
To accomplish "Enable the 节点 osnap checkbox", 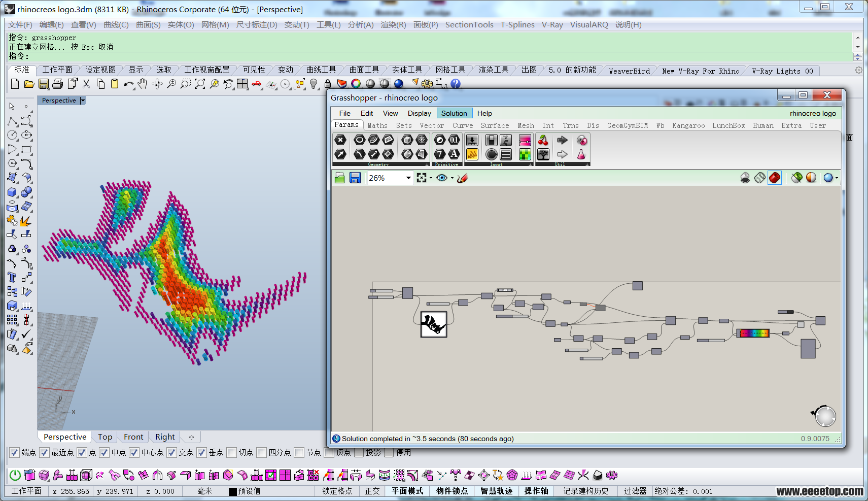I will click(x=299, y=452).
